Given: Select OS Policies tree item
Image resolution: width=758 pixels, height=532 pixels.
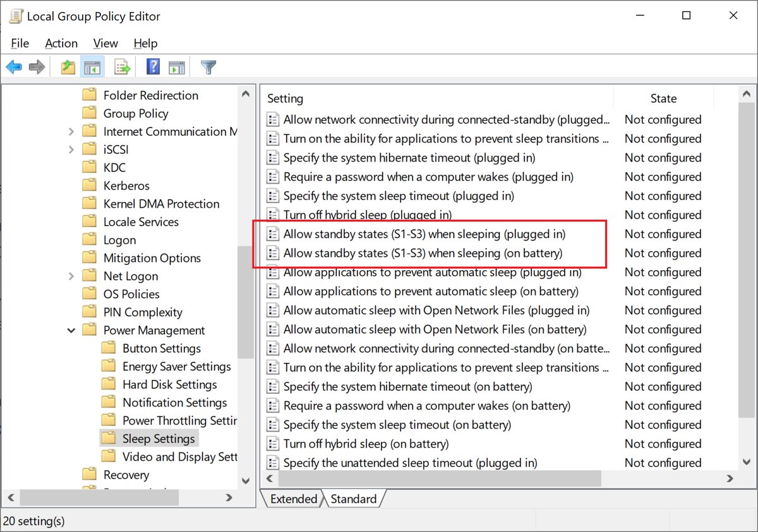Looking at the screenshot, I should pos(131,294).
